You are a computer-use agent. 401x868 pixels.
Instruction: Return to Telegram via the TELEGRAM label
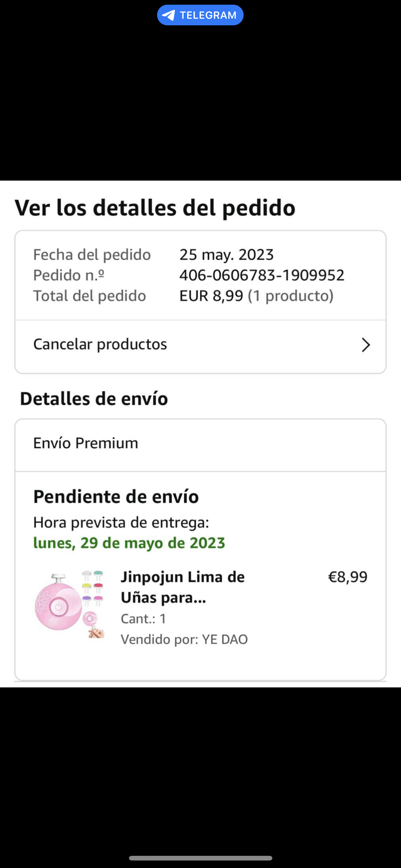pos(208,15)
